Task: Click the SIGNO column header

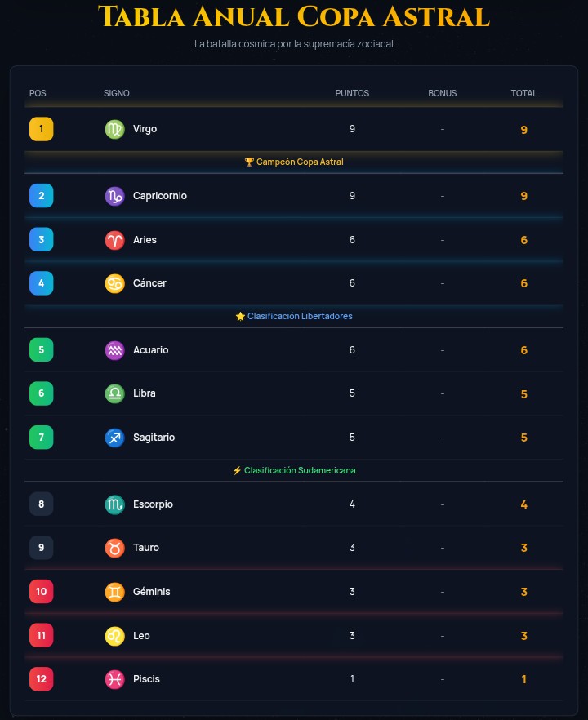Action: pyautogui.click(x=117, y=93)
